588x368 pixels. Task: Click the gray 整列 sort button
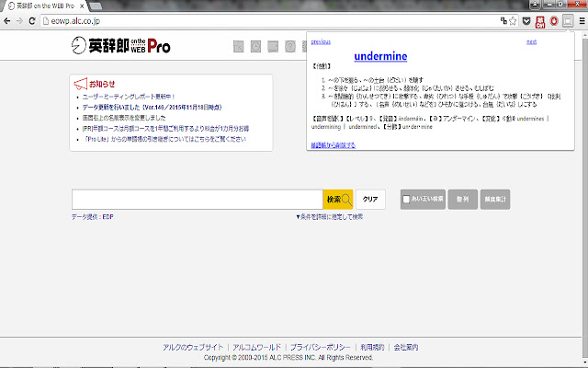(463, 200)
